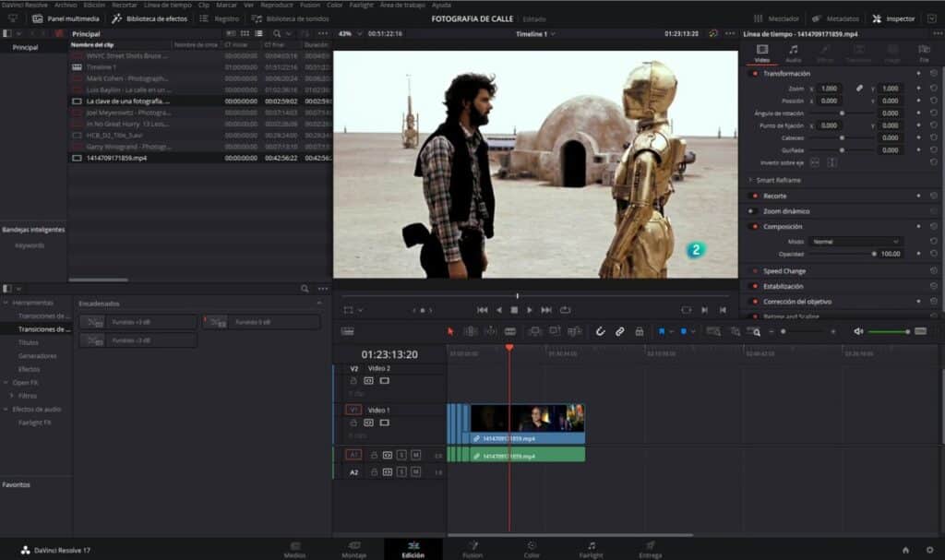
Task: Stop playback
Action: point(514,310)
